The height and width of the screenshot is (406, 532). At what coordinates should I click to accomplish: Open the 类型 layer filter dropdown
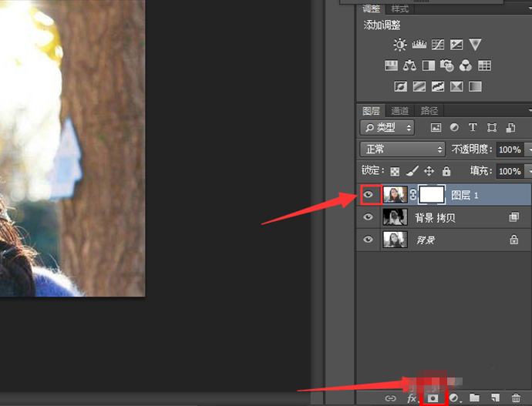pyautogui.click(x=387, y=127)
